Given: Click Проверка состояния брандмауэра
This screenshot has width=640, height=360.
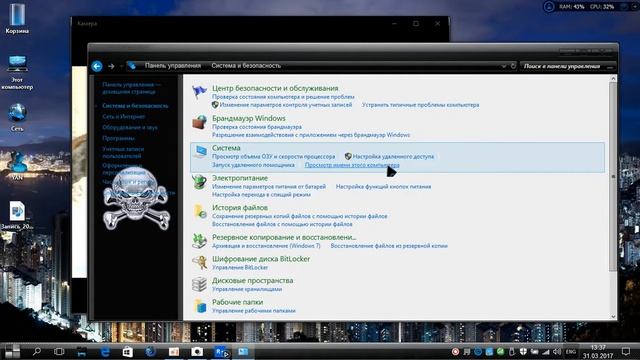Looking at the screenshot, I should pos(257,127).
